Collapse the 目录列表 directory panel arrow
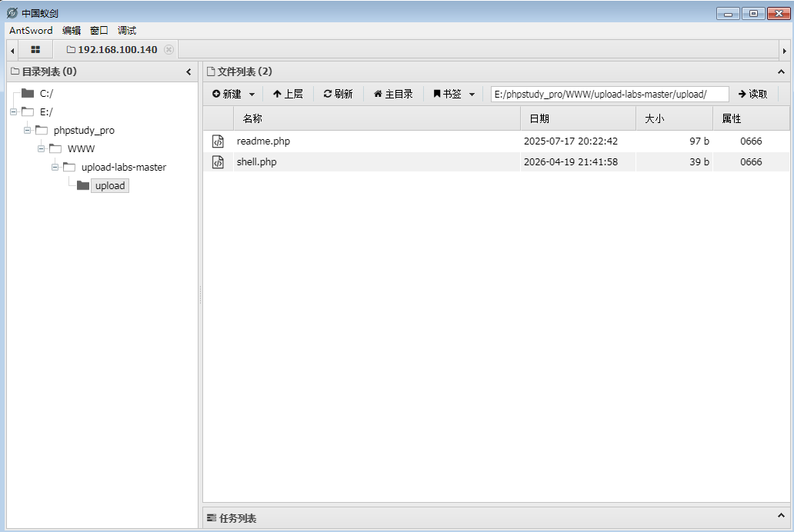Image resolution: width=794 pixels, height=532 pixels. [189, 72]
